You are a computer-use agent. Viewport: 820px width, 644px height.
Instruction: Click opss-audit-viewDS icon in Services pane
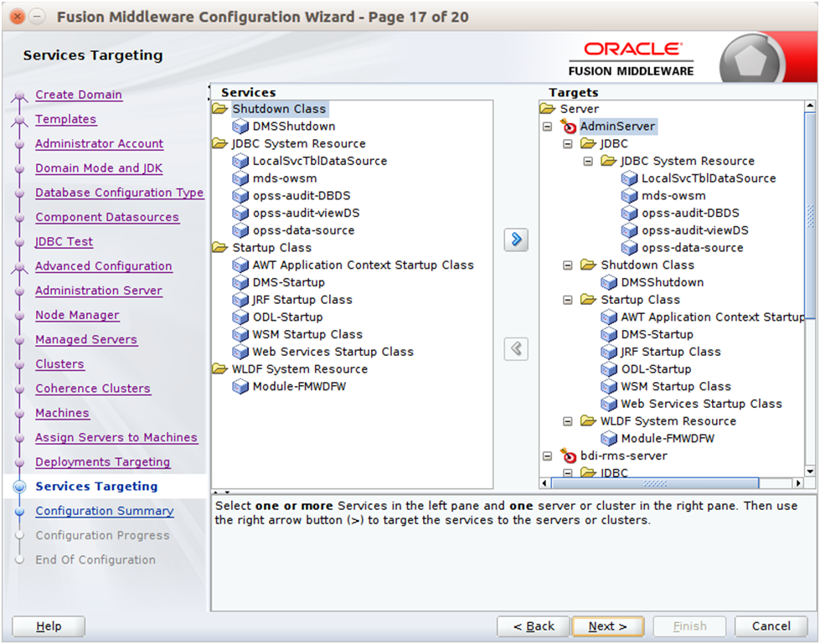coord(240,214)
